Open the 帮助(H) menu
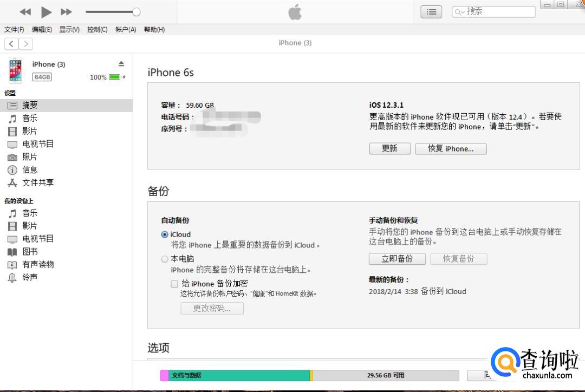This screenshot has height=392, width=585. (x=154, y=29)
